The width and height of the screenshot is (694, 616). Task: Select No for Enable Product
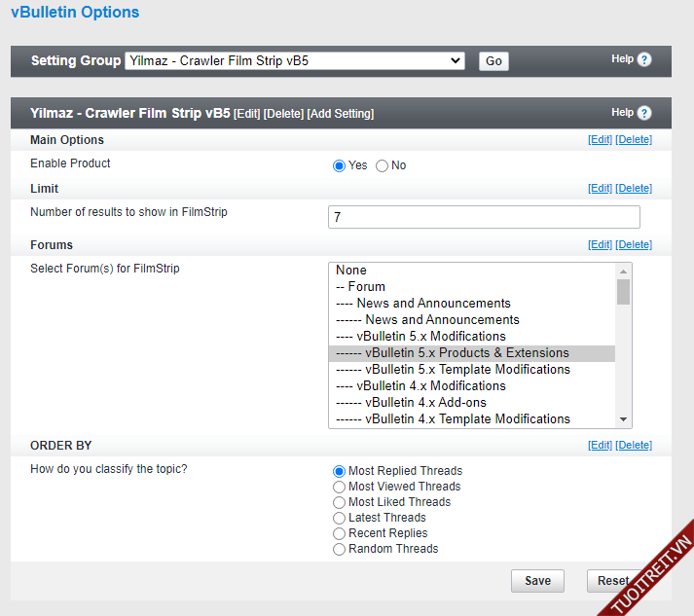(x=382, y=165)
